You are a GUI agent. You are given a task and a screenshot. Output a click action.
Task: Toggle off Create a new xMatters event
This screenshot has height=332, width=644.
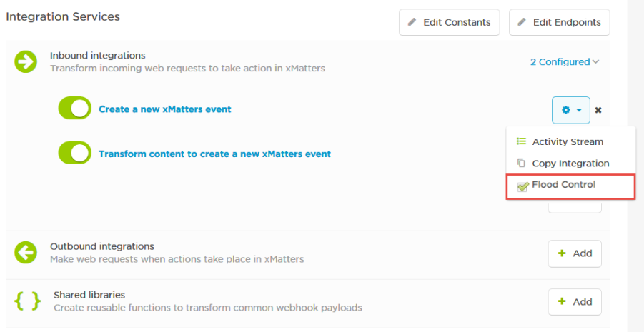(75, 109)
